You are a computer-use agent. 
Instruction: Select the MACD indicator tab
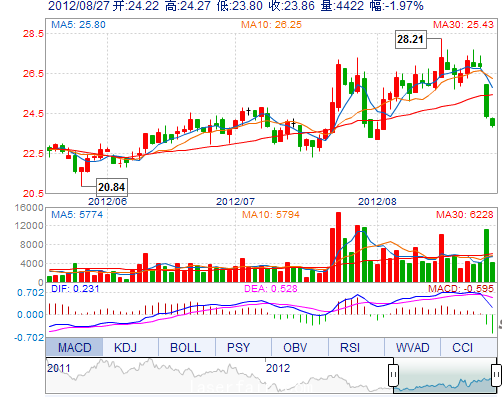coord(74,347)
